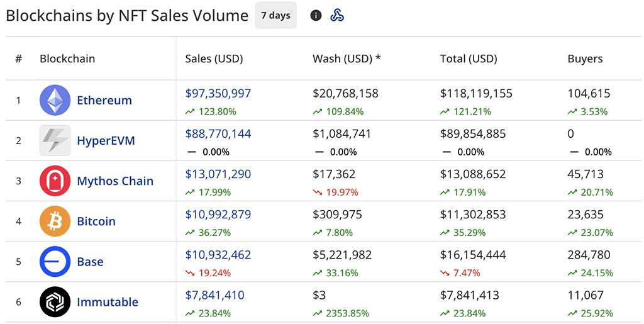The image size is (644, 324).
Task: Sort table by Sales (USD) column
Action: (214, 59)
